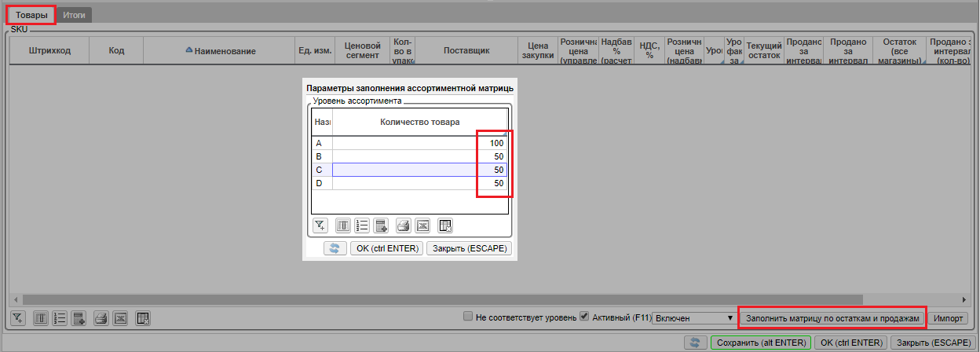Toggle the "Активный (F11)" checkbox
Image resolution: width=980 pixels, height=352 pixels.
tap(583, 317)
